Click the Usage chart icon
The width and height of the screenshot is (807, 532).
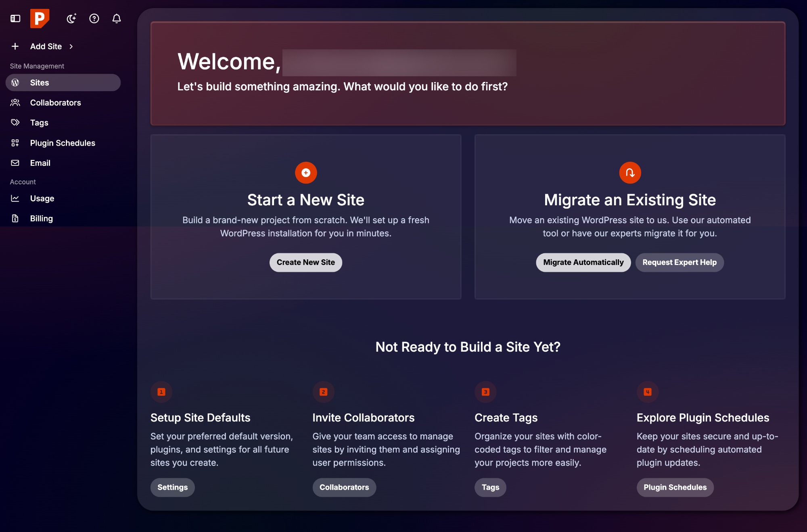pos(15,198)
